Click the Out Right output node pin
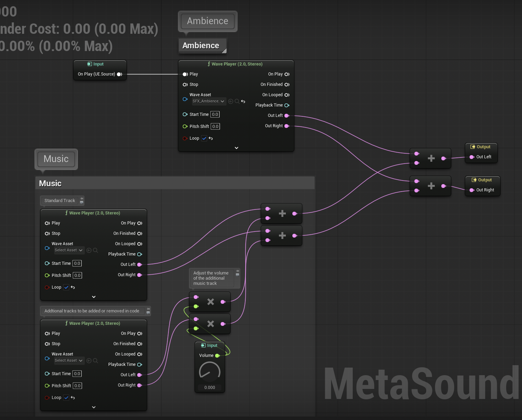 click(x=472, y=190)
